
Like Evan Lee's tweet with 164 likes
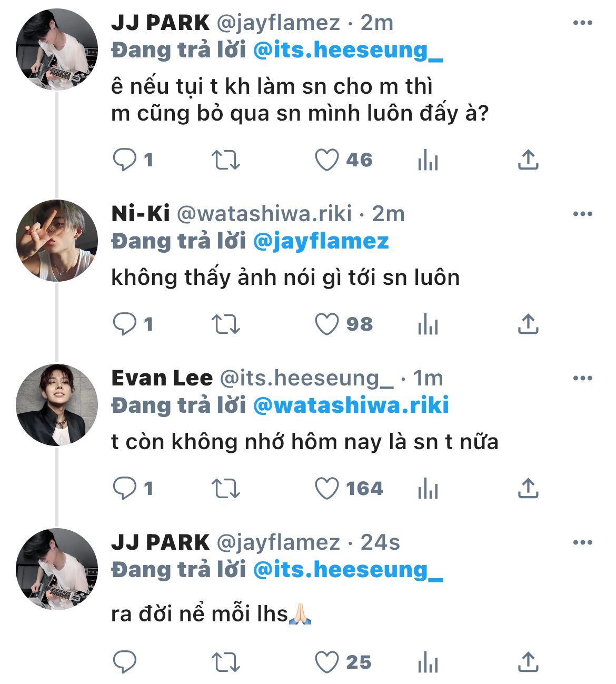pyautogui.click(x=327, y=488)
